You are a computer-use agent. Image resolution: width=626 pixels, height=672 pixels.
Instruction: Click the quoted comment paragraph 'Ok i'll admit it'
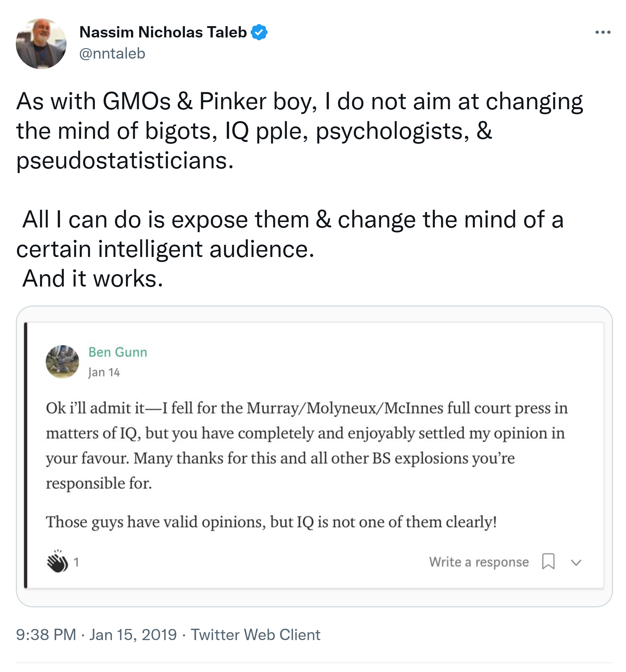[x=306, y=445]
